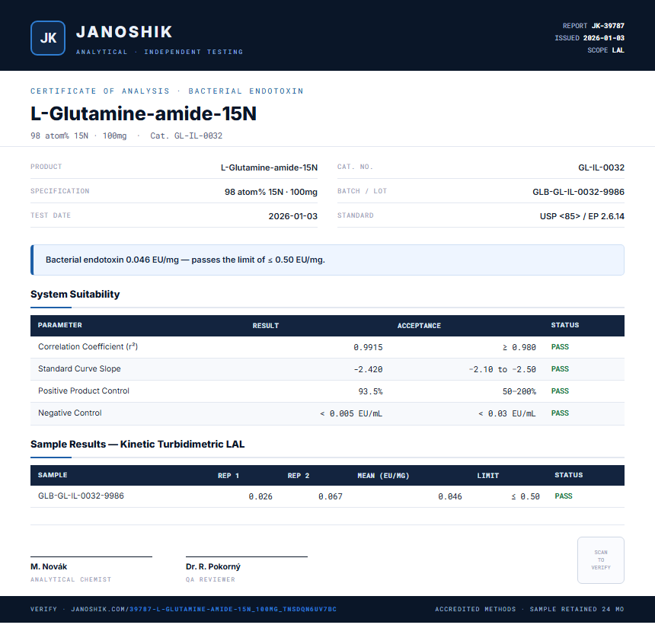
Task: Click the MEAN (EU/MG) column header
Action: [x=383, y=476]
